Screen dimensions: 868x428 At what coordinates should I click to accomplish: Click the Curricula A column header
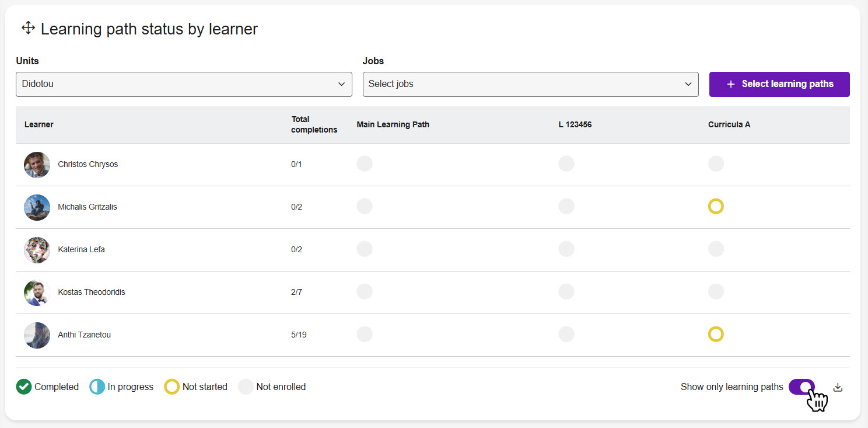(x=729, y=124)
